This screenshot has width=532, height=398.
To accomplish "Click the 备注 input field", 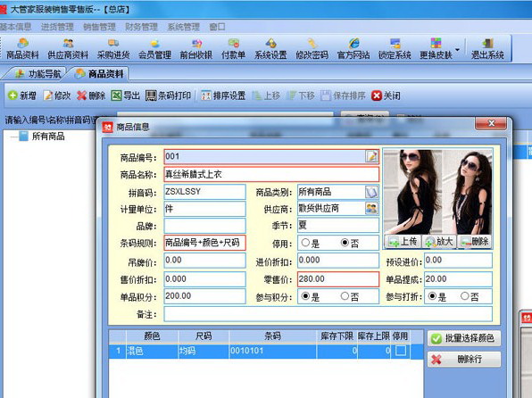I will pyautogui.click(x=328, y=314).
